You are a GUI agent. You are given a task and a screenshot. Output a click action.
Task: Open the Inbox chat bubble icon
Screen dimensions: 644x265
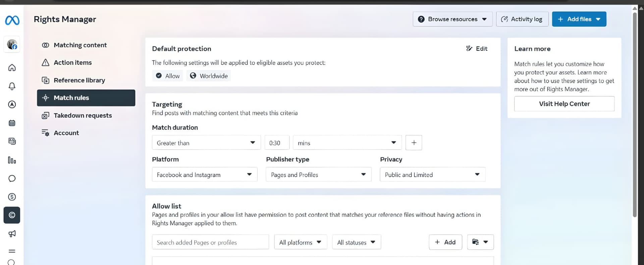pos(12,178)
